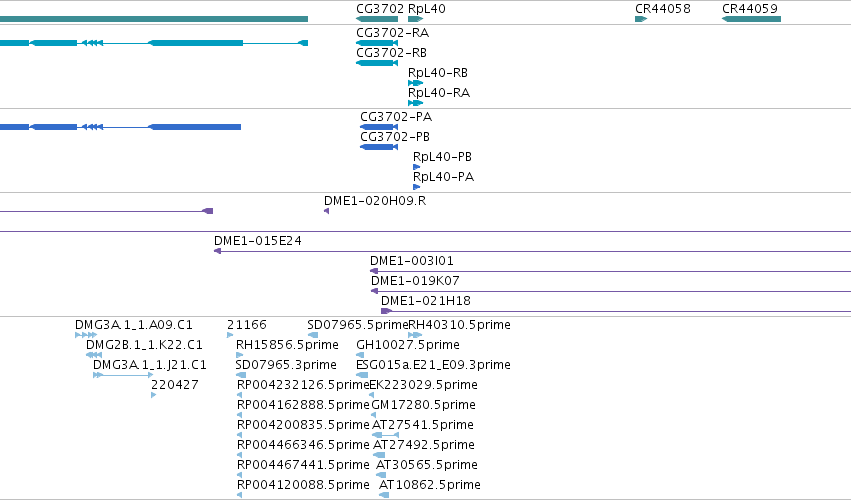Image resolution: width=851 pixels, height=500 pixels.
Task: Select the DME1-020H09.R clone end
Action: click(326, 211)
